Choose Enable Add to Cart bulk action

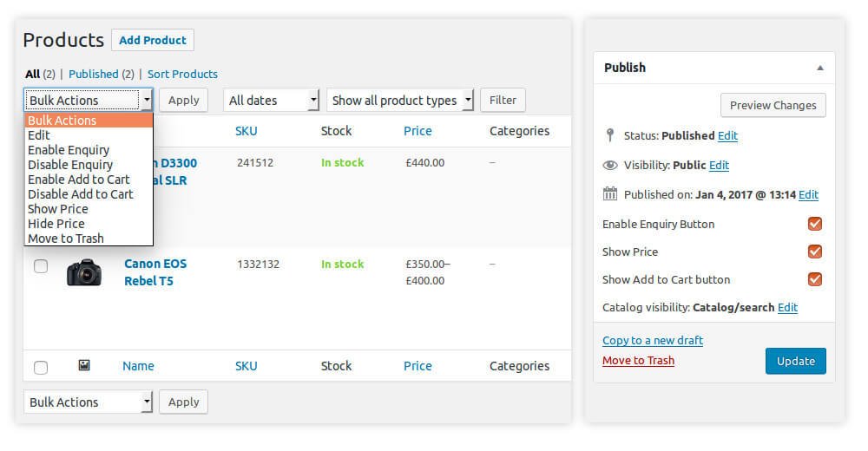coord(89,180)
